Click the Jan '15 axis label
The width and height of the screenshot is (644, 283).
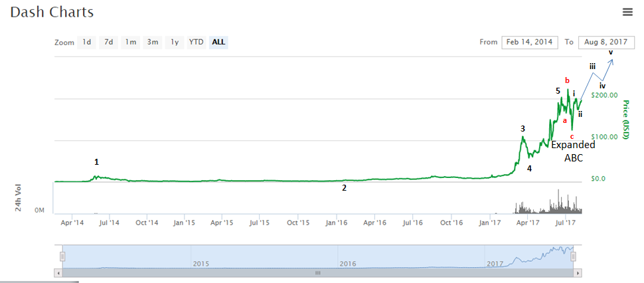(x=184, y=223)
